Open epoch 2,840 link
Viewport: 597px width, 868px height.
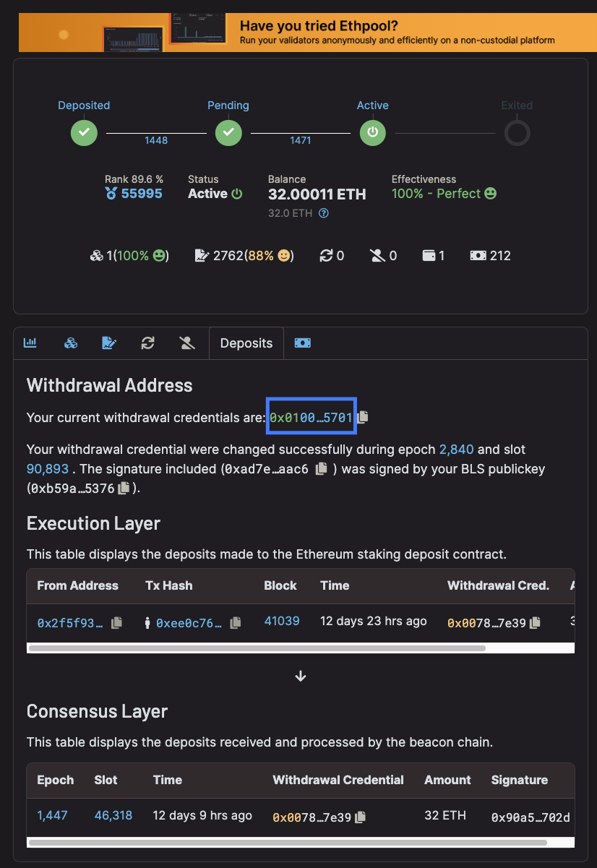click(456, 450)
